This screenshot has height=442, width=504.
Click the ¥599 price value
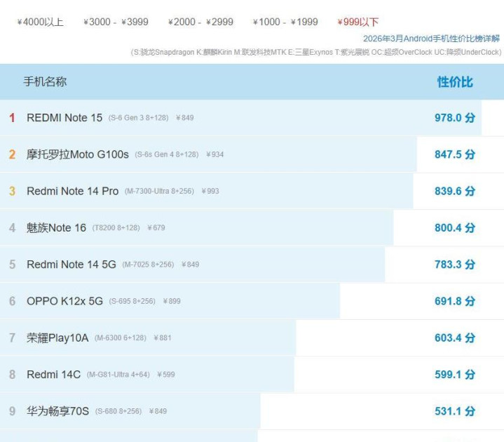166,375
